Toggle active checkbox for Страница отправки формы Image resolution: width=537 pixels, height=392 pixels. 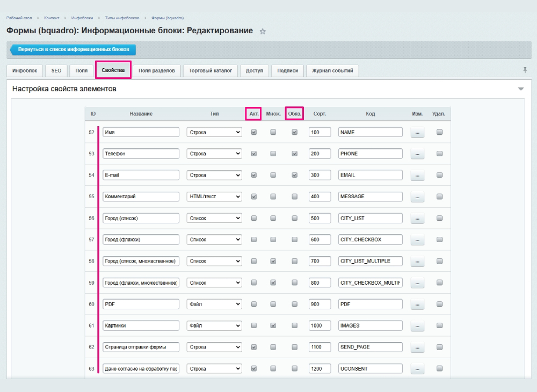click(x=254, y=347)
